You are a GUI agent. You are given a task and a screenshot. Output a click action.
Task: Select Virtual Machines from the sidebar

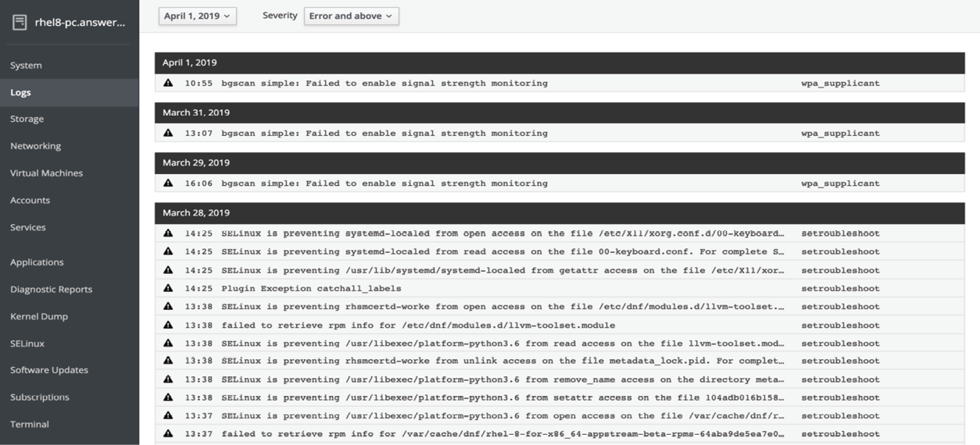tap(46, 173)
